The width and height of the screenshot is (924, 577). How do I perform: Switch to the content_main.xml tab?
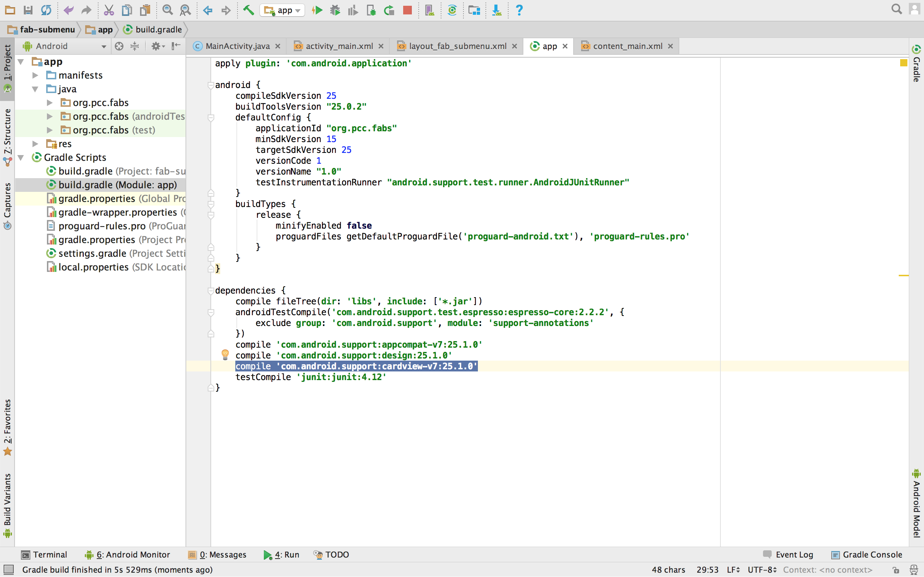[x=627, y=46]
